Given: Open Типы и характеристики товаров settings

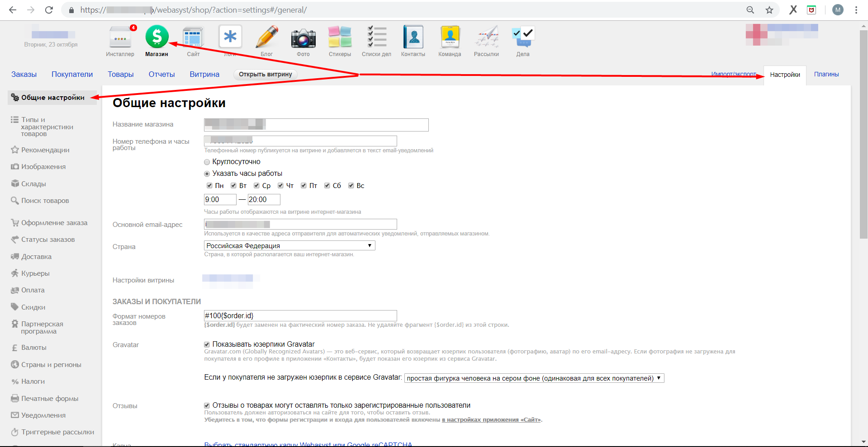Looking at the screenshot, I should tap(47, 127).
